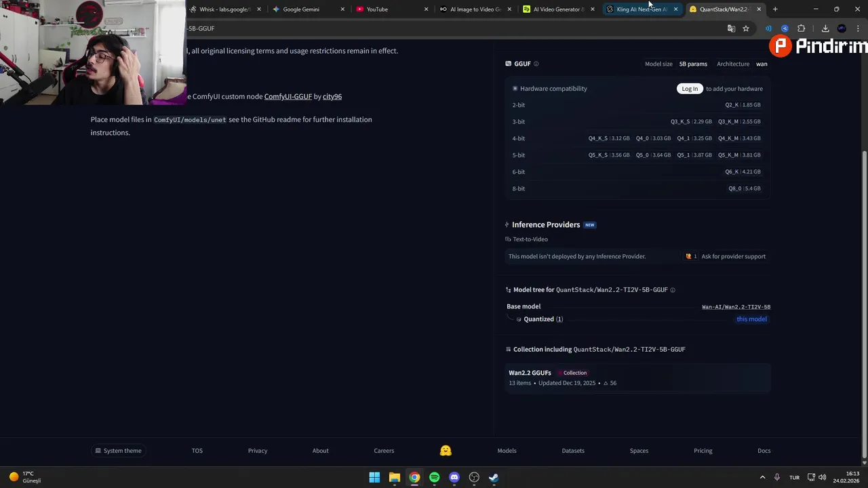Select the Q4_0 3.03 GB quantization

653,138
